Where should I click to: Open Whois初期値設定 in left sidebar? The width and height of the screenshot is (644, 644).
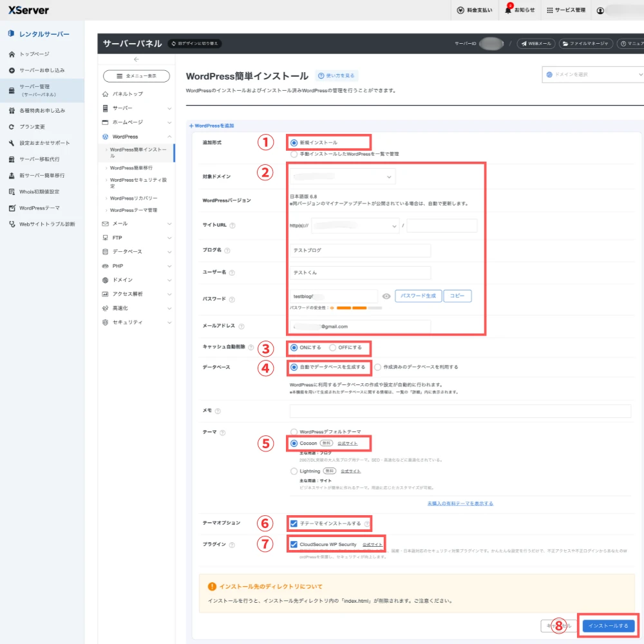39,192
